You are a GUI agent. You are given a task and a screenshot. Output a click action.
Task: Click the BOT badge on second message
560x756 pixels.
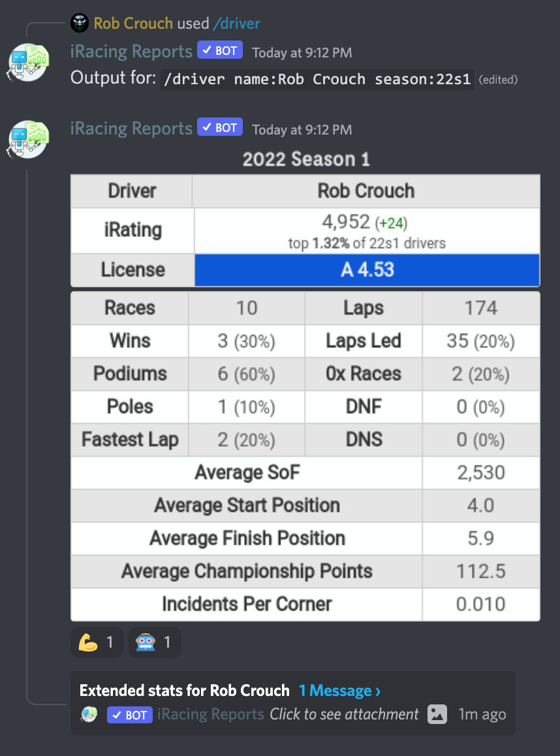(x=220, y=127)
